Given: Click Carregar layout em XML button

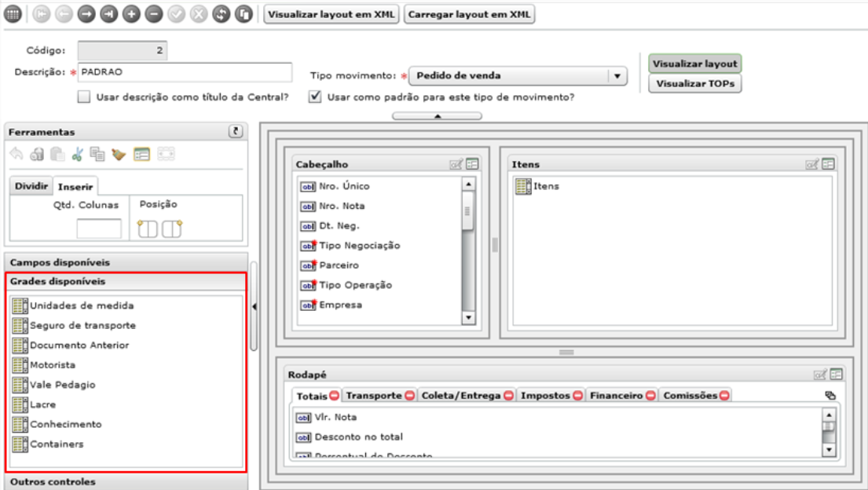Looking at the screenshot, I should pyautogui.click(x=470, y=14).
